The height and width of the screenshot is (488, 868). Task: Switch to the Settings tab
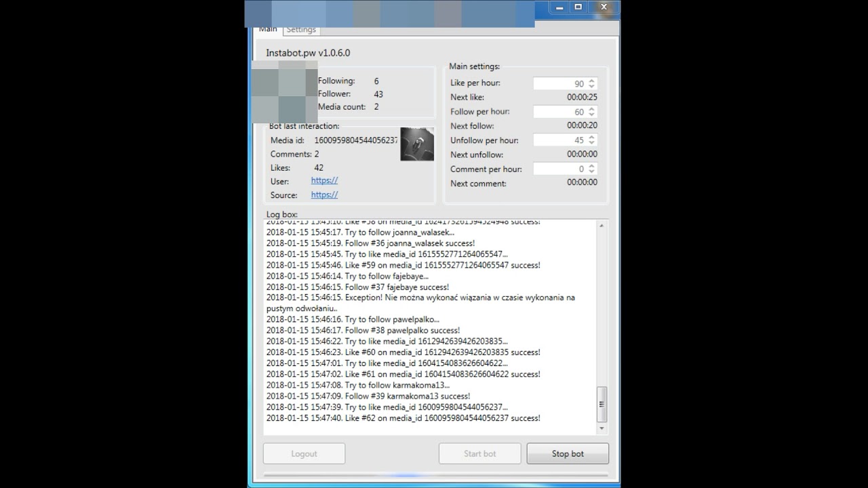[301, 30]
